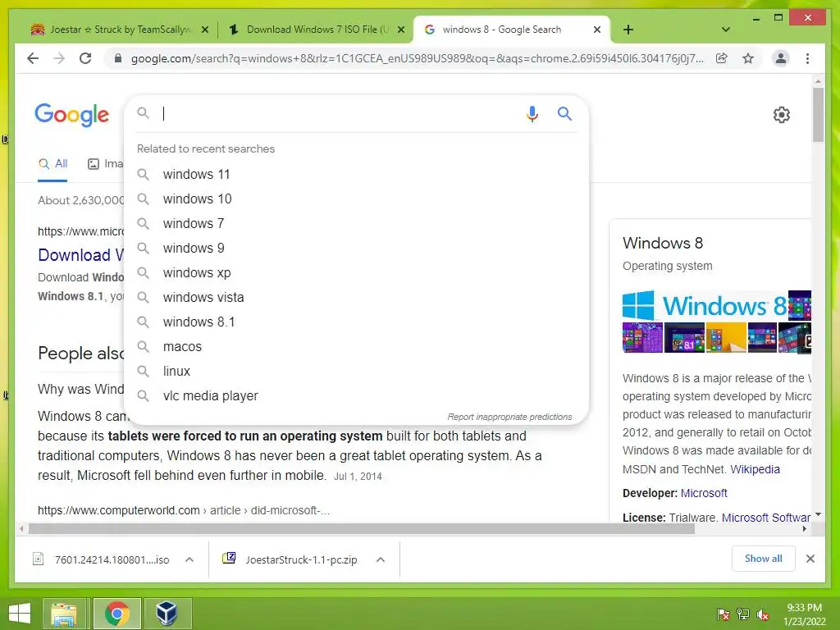Image resolution: width=840 pixels, height=630 pixels.
Task: Click Show all downloads
Action: point(764,559)
